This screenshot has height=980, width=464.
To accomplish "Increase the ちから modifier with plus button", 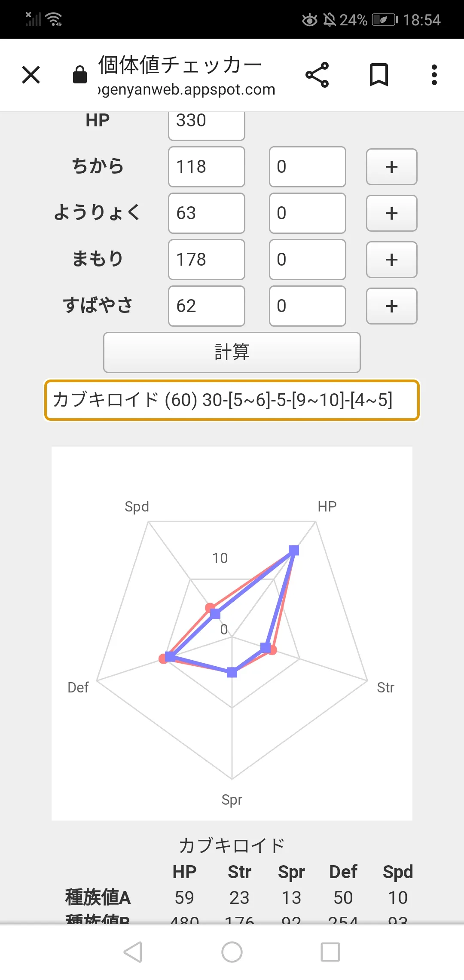I will (x=392, y=167).
